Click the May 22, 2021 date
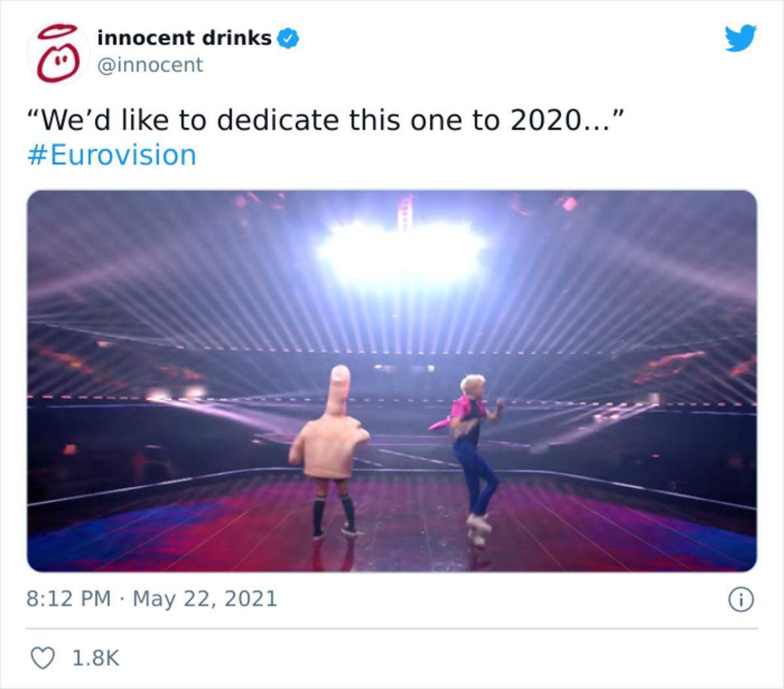Viewport: 784px width, 689px height. tap(205, 599)
